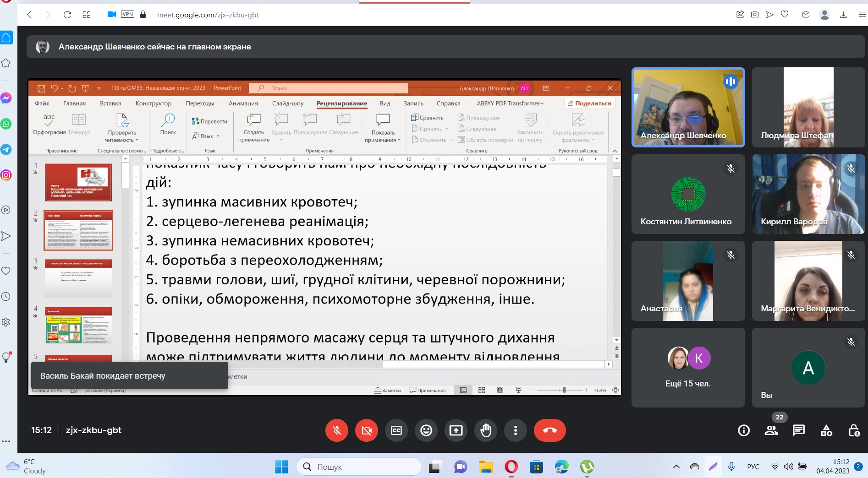
Task: Click the meet.google.com address field
Action: coord(208,15)
